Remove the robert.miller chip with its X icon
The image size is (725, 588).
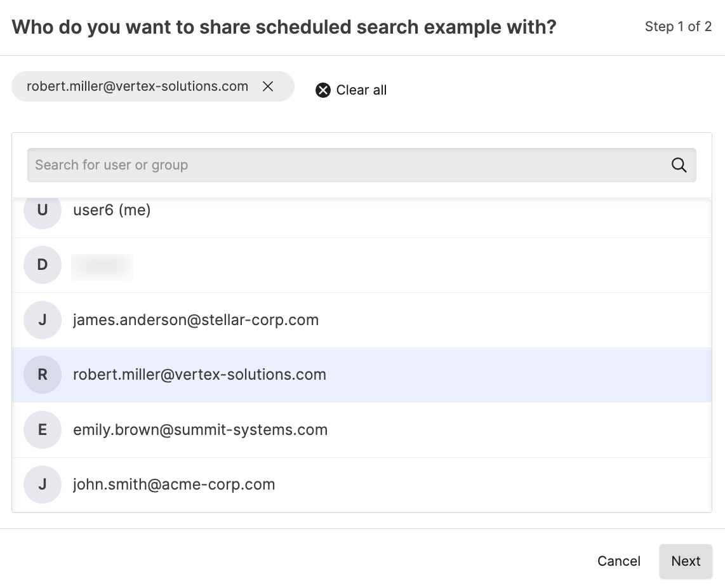[x=268, y=86]
